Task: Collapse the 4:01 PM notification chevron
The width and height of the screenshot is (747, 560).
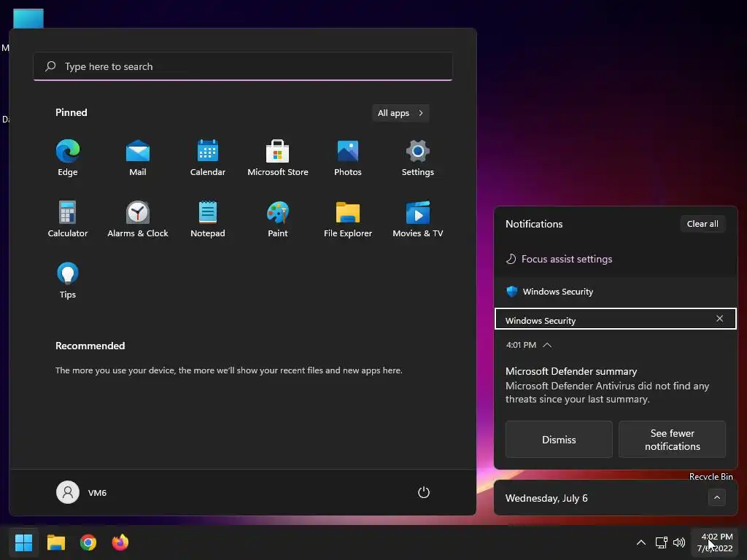Action: point(547,345)
